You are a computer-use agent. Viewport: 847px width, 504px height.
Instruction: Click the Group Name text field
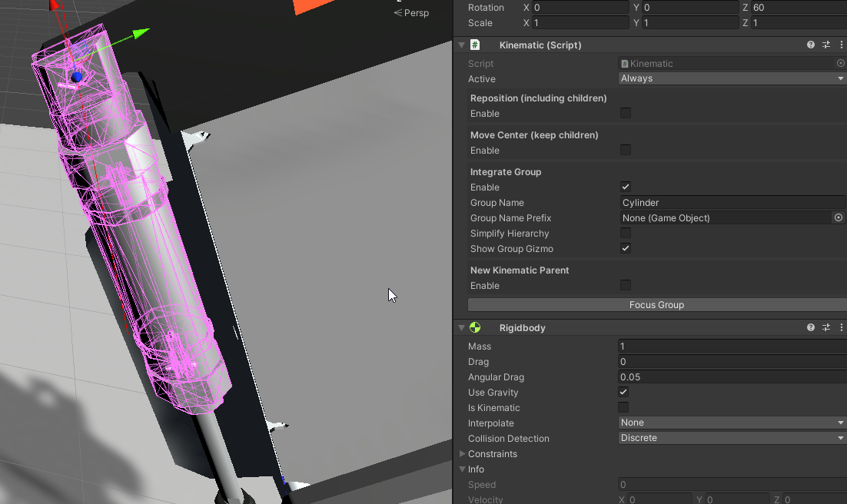[732, 203]
